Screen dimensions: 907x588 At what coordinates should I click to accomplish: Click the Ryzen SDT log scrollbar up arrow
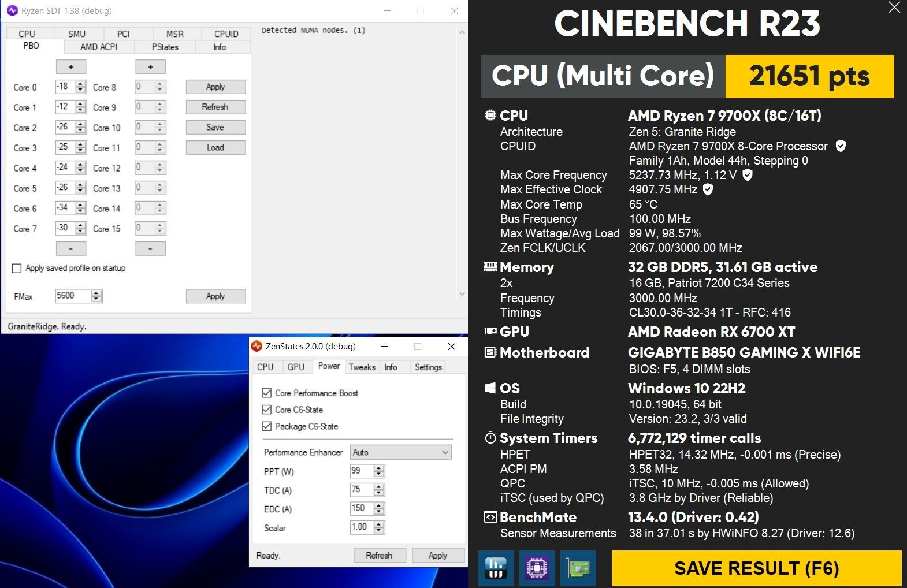462,32
